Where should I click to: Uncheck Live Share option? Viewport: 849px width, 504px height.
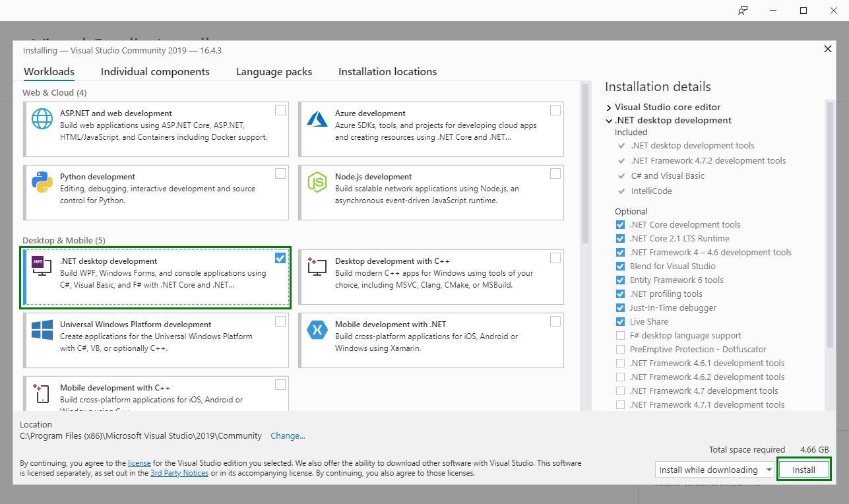coord(620,322)
